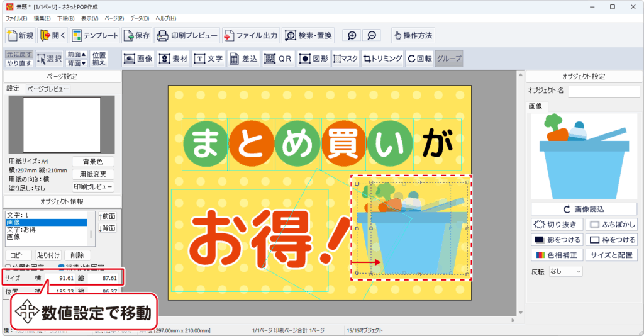This screenshot has height=336, width=644.
Task: Choose the 図形 shape tool
Action: tap(313, 59)
